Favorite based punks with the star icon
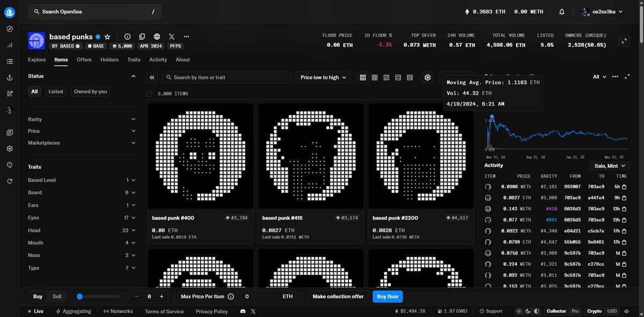Screen dimensions: 644x317 107,37
